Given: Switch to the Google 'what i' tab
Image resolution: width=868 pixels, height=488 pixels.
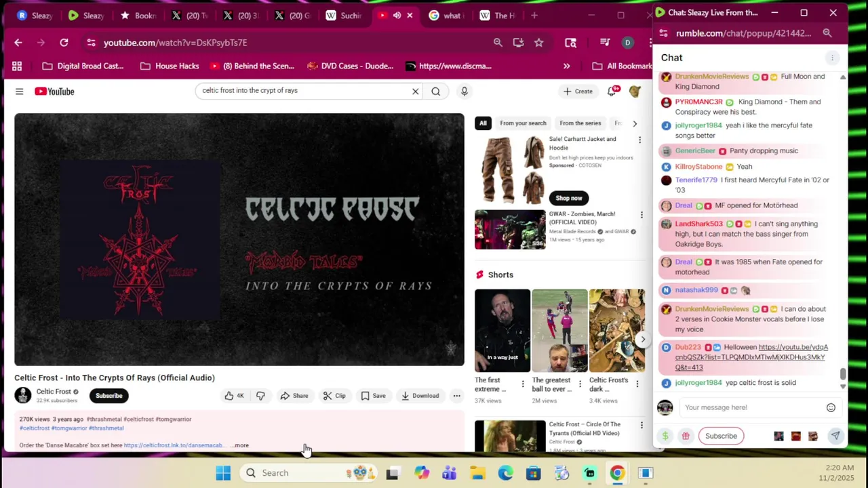Looking at the screenshot, I should pyautogui.click(x=446, y=15).
